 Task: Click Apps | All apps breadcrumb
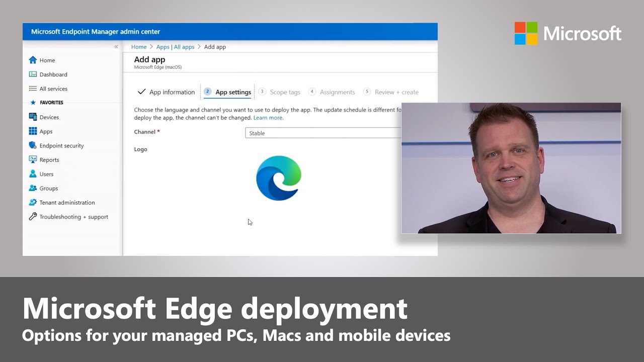click(175, 47)
